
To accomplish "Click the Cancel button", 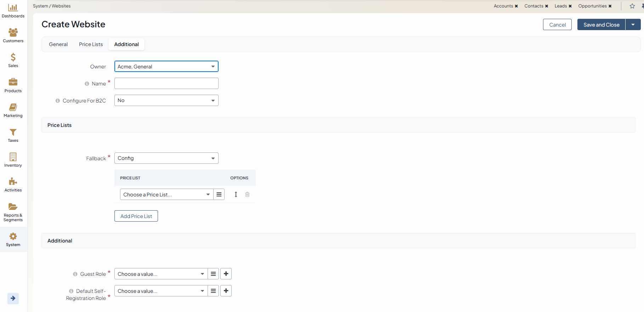I will pos(557,24).
